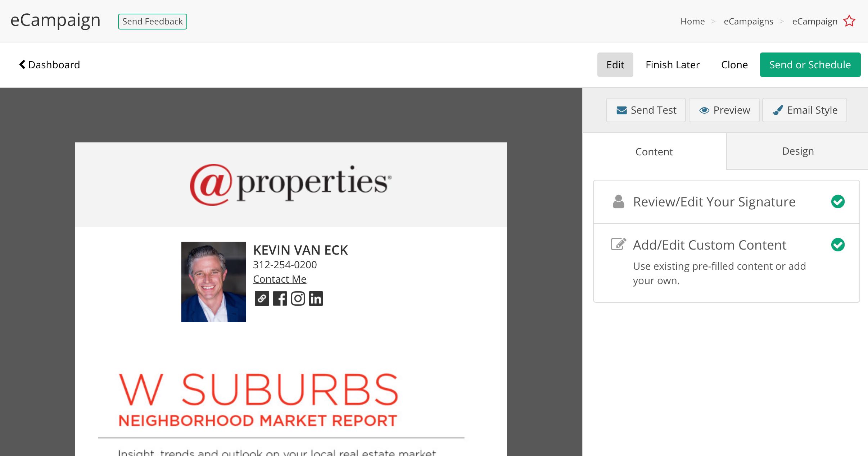Open the website link icon in signature

coord(262,298)
